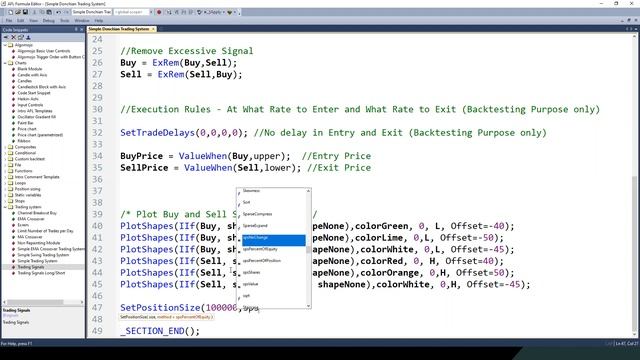Choose spsPercentOfPosition from autocomplete list
Viewport: 640px width, 360px height.
click(x=262, y=260)
